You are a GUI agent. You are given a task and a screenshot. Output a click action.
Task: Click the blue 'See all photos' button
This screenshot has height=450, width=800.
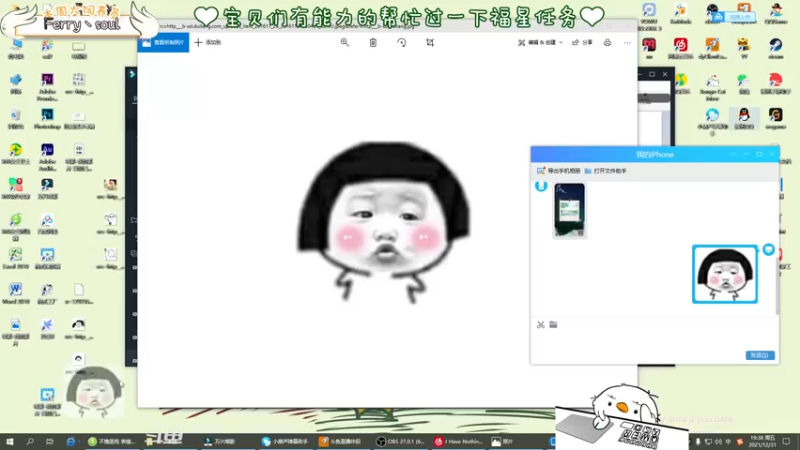point(163,42)
